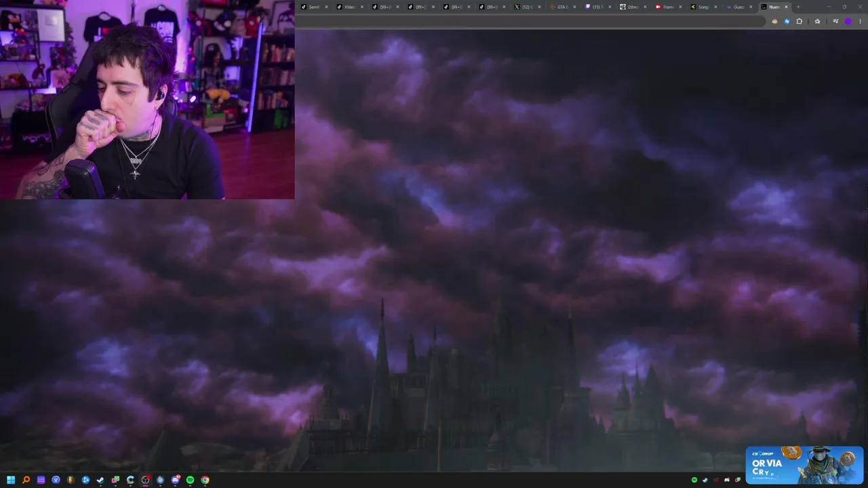Viewport: 868px width, 488px height.
Task: Click the streamer webcam overlay
Action: coord(147,100)
